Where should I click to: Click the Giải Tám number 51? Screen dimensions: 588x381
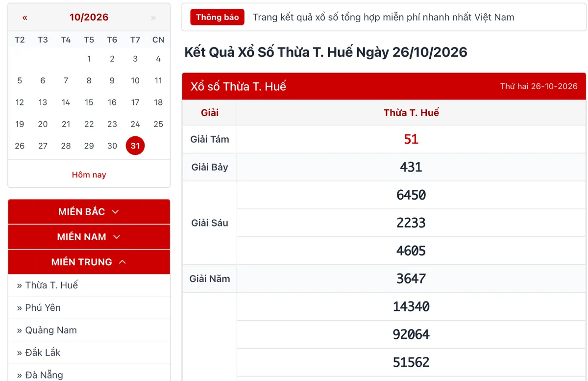411,139
